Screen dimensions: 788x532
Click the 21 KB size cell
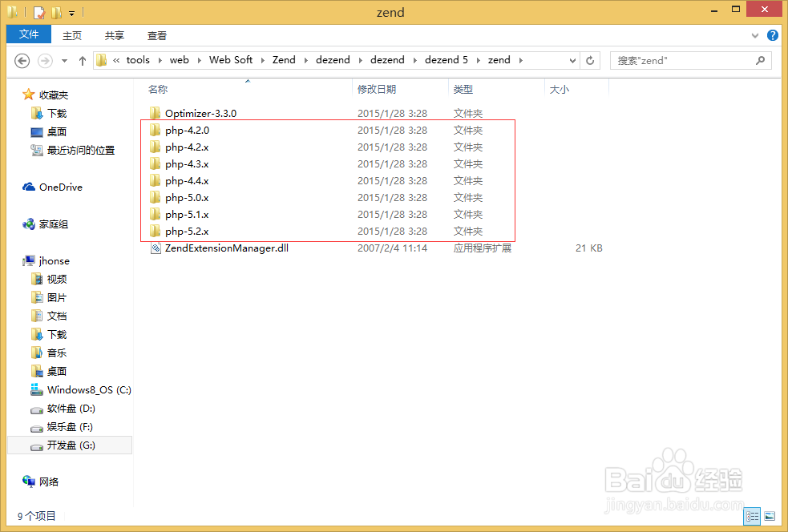point(589,248)
